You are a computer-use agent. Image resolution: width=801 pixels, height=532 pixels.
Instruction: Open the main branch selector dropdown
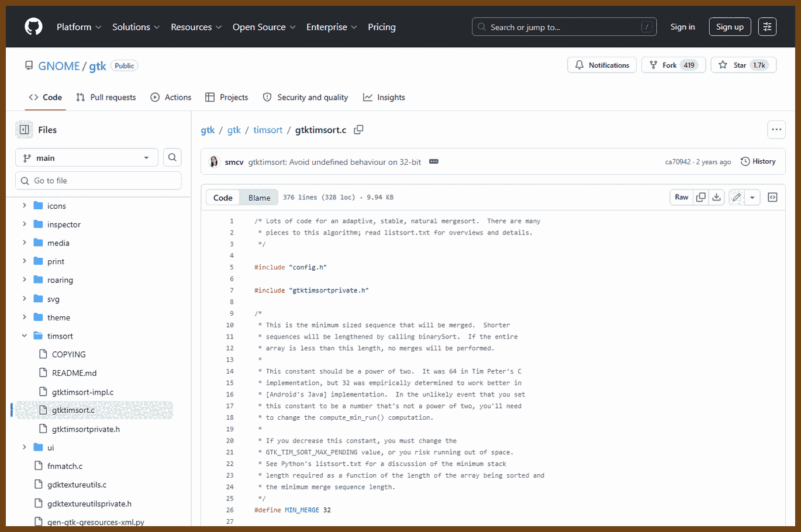coord(87,158)
